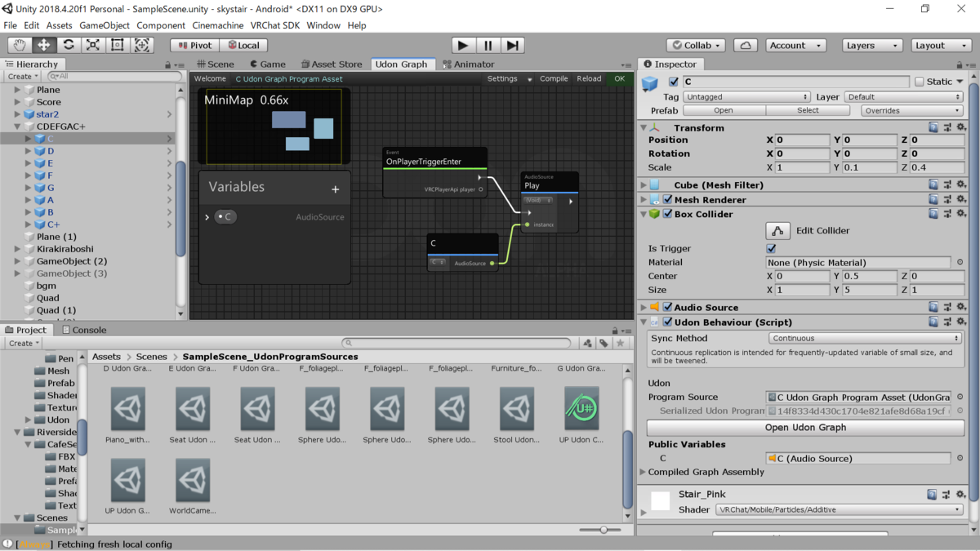Click prefab Select button
980x551 pixels.
coord(808,110)
